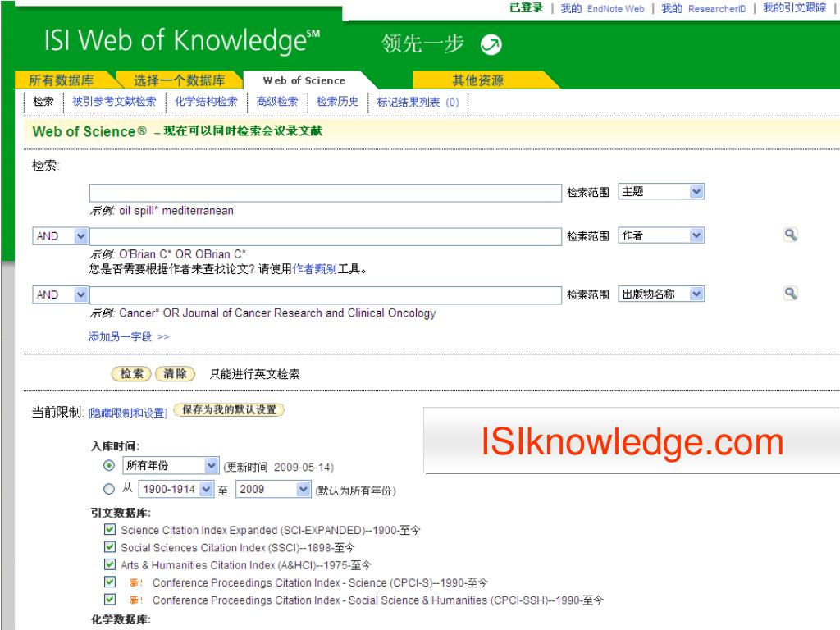Click the publication name input field
The height and width of the screenshot is (630, 840).
click(x=326, y=295)
